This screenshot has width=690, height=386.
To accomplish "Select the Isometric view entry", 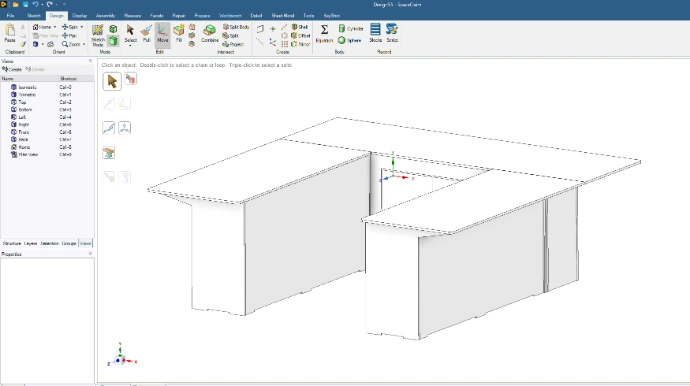I will [27, 87].
